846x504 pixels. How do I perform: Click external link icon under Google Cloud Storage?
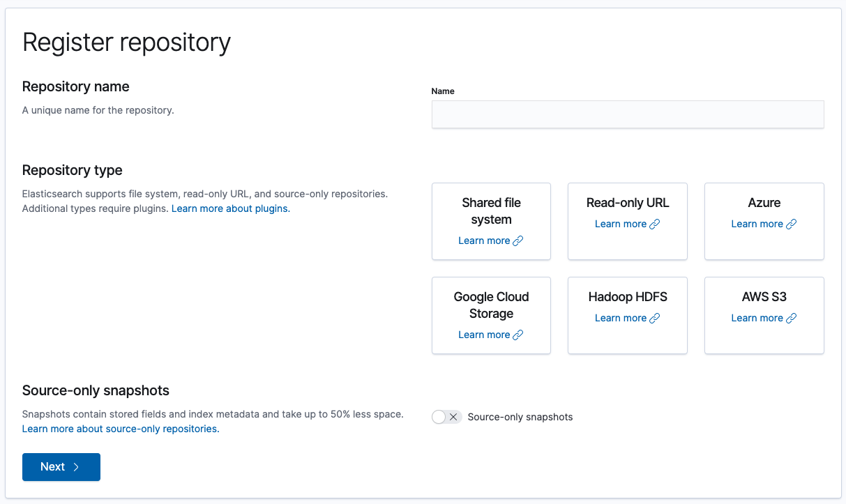518,335
